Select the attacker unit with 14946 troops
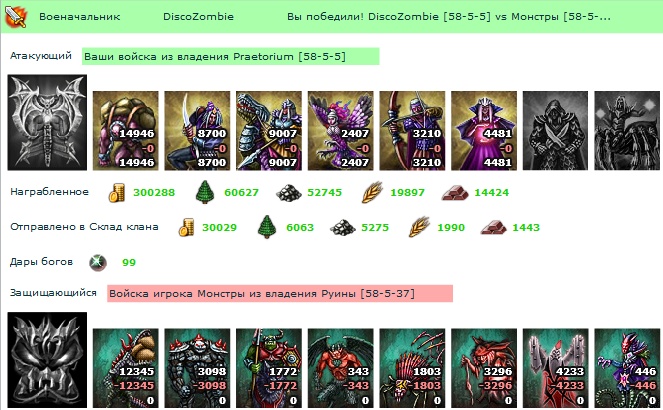Image resolution: width=663 pixels, height=410 pixels. click(x=126, y=131)
